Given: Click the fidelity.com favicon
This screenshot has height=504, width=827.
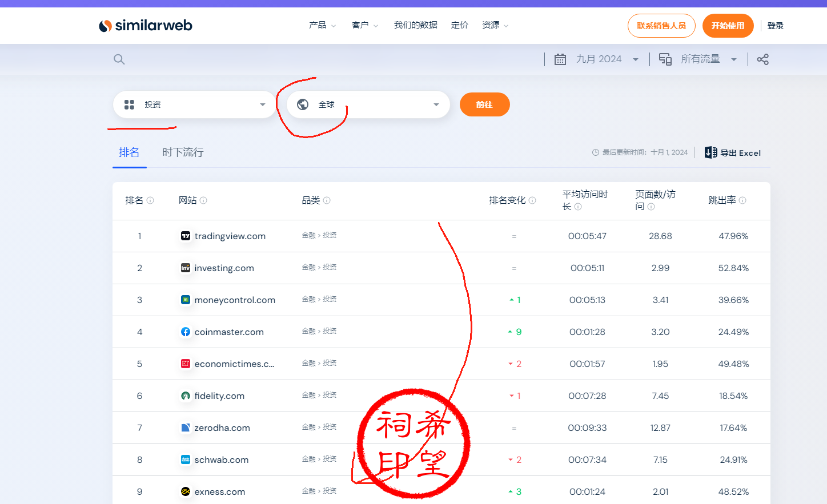Looking at the screenshot, I should (186, 396).
